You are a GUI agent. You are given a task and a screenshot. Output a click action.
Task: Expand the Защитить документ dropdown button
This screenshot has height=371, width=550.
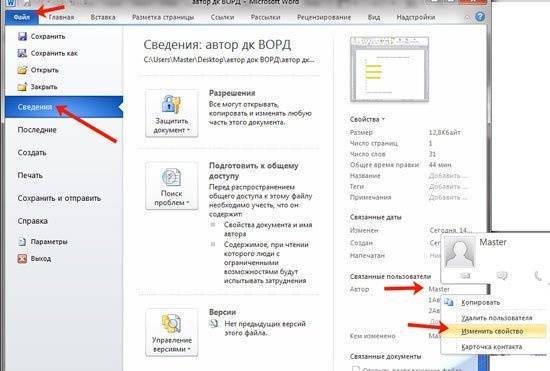click(x=172, y=113)
